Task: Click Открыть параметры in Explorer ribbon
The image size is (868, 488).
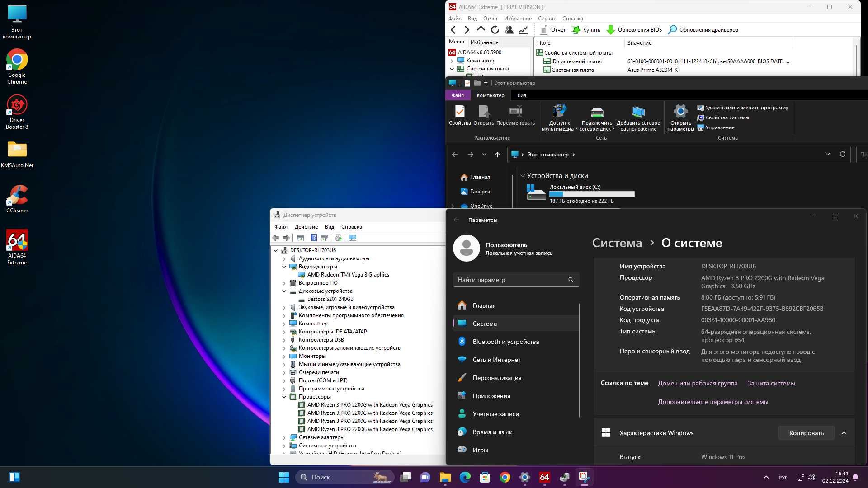Action: click(680, 117)
